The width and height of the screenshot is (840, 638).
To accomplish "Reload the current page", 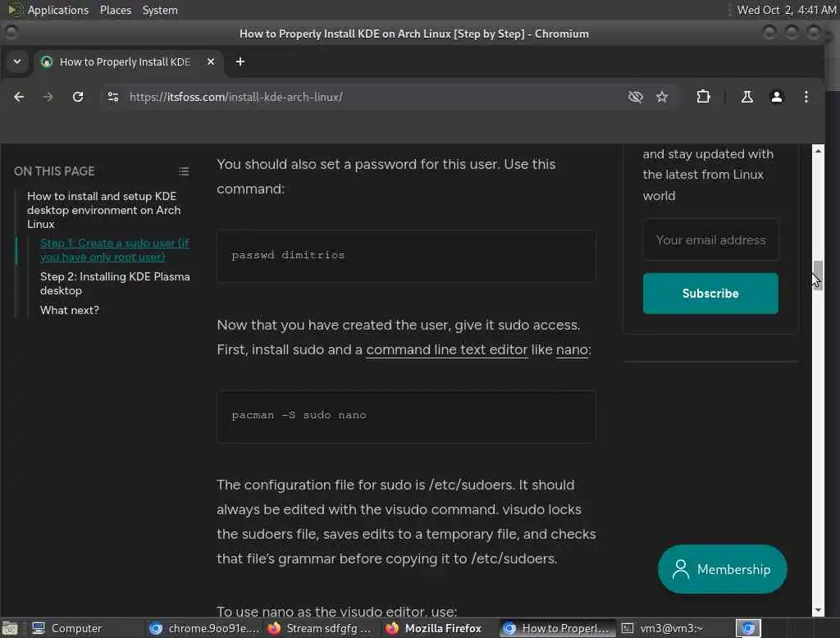I will [x=78, y=97].
